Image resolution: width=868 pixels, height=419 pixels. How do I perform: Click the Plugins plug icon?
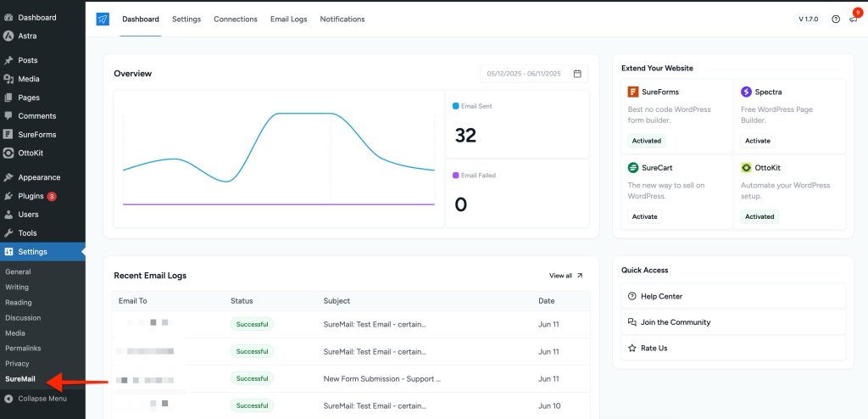8,196
